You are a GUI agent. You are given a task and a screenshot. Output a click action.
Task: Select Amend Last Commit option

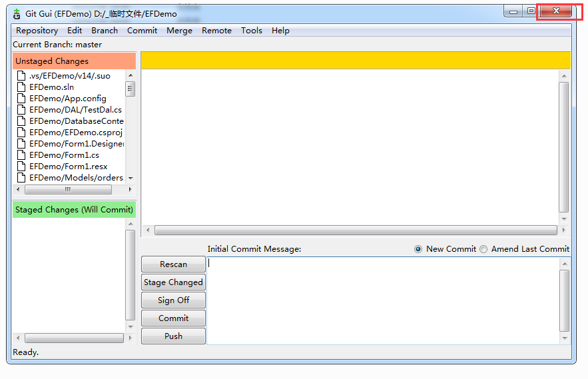click(x=483, y=249)
